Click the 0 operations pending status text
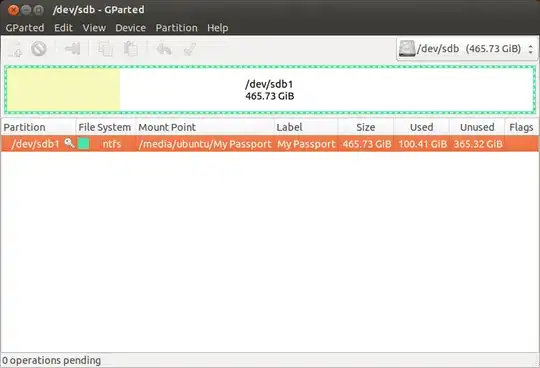 pyautogui.click(x=52, y=360)
